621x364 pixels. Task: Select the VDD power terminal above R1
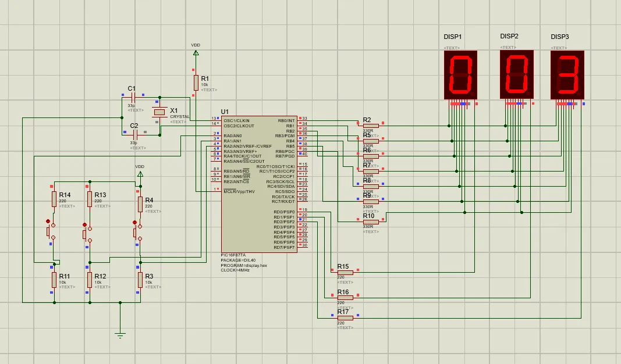[196, 53]
